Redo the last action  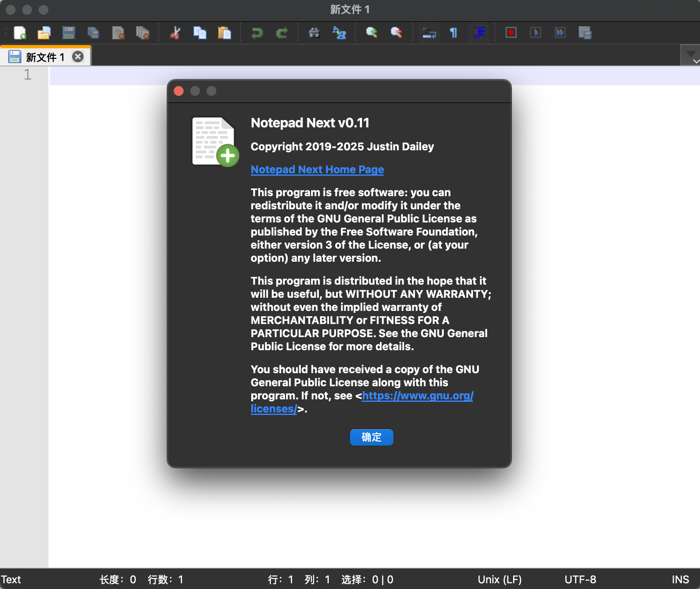click(282, 33)
